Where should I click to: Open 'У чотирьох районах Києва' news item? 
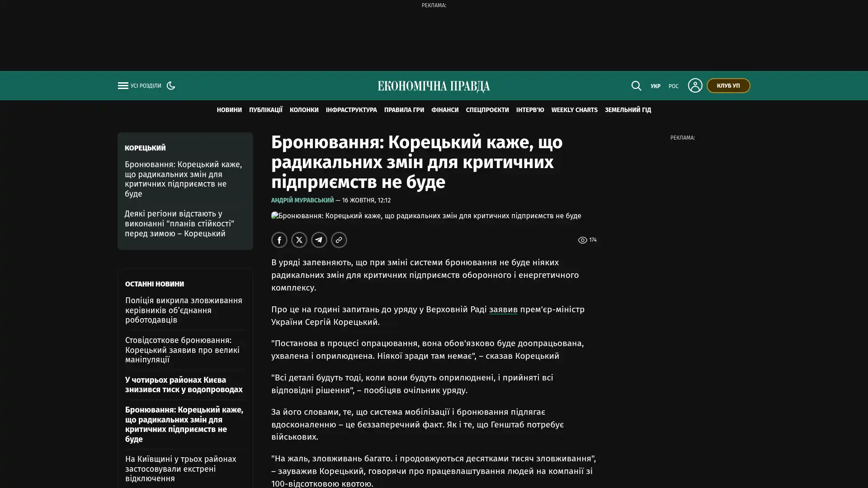tap(184, 385)
